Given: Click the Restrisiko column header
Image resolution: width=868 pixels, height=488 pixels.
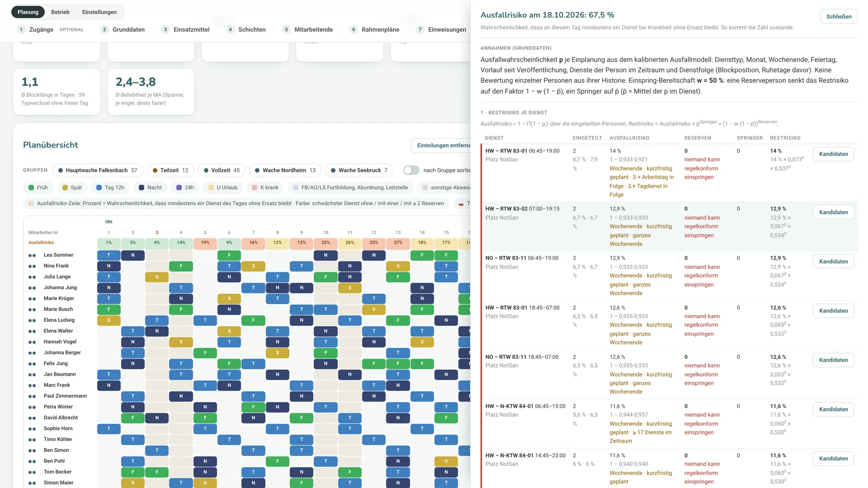Looking at the screenshot, I should point(785,138).
